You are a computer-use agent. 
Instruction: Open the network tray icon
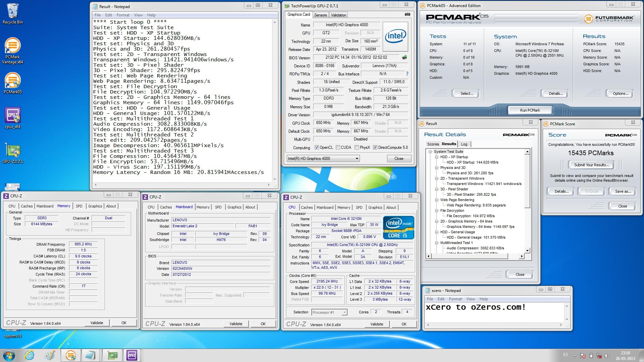[599, 356]
